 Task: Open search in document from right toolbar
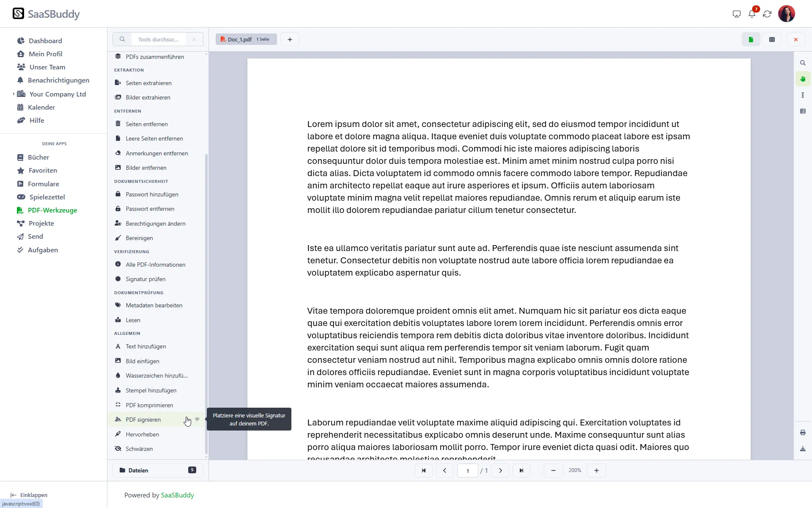pyautogui.click(x=803, y=63)
